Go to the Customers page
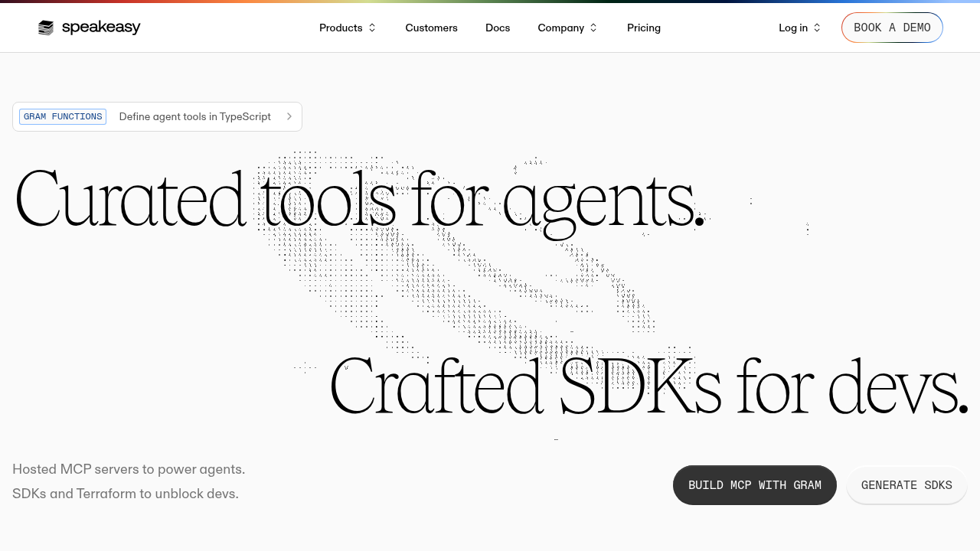The image size is (980, 551). click(x=431, y=28)
